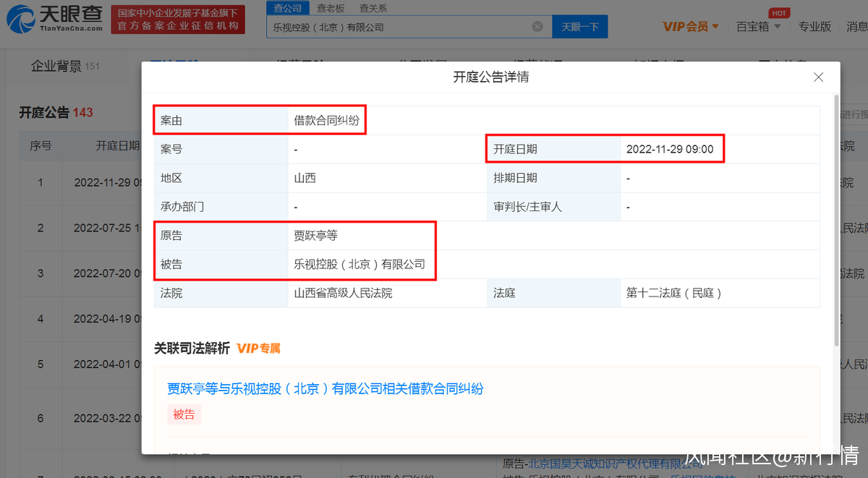Switch to 查老板 search tab

(x=331, y=8)
